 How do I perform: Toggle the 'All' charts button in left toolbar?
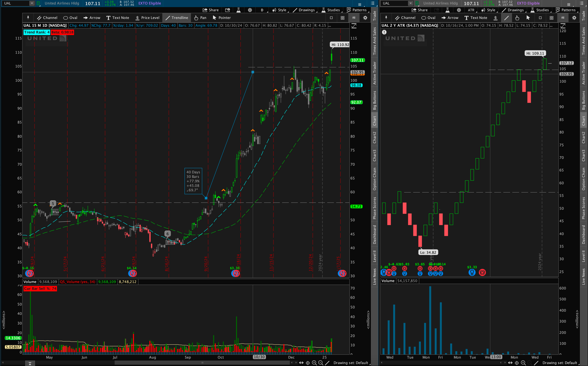click(354, 18)
